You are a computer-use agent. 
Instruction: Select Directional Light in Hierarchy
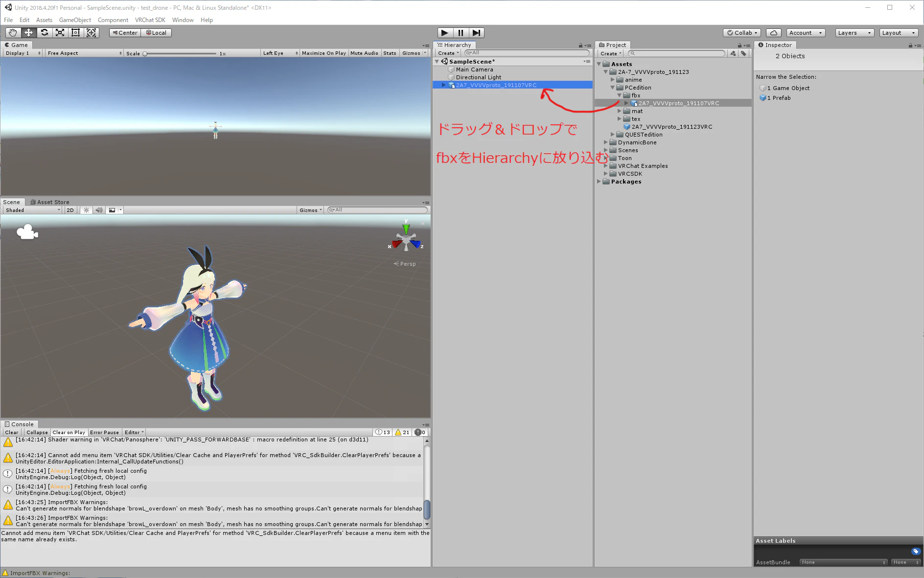click(478, 77)
